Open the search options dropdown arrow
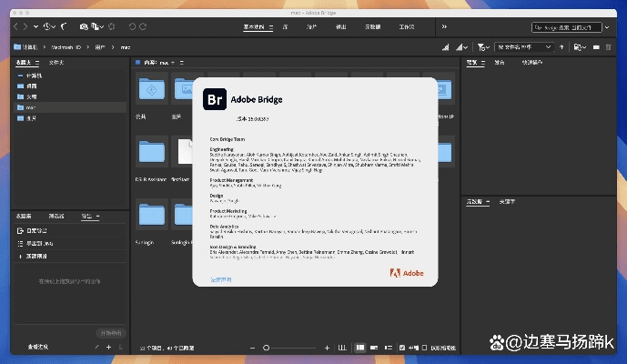 [x=607, y=27]
